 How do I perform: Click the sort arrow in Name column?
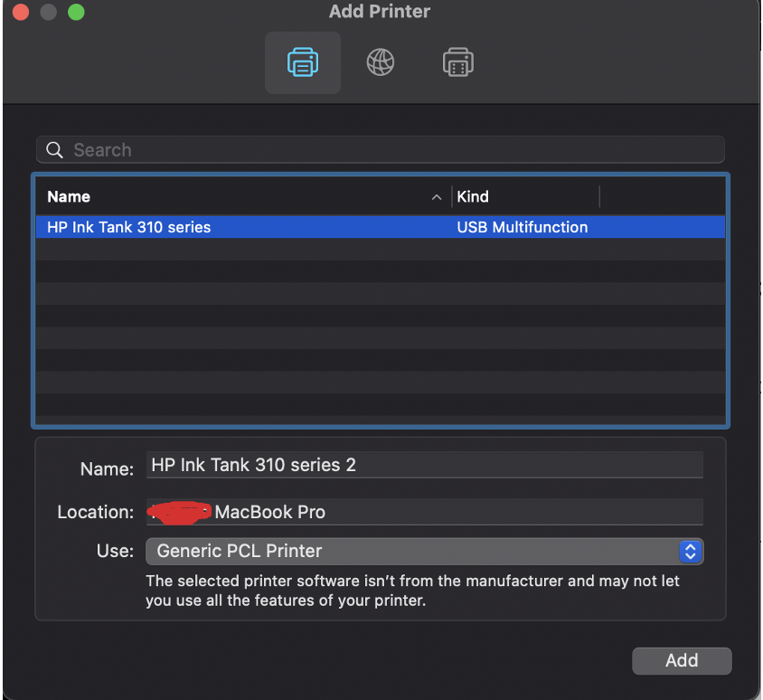437,197
